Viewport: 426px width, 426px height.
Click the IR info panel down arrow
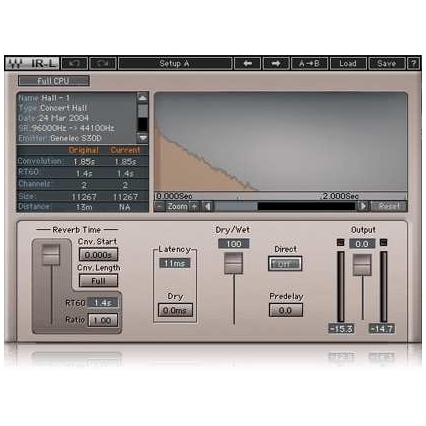click(x=143, y=137)
